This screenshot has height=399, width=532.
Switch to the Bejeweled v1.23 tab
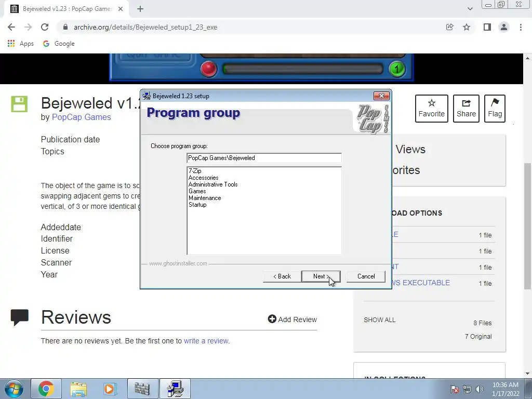[x=66, y=9]
